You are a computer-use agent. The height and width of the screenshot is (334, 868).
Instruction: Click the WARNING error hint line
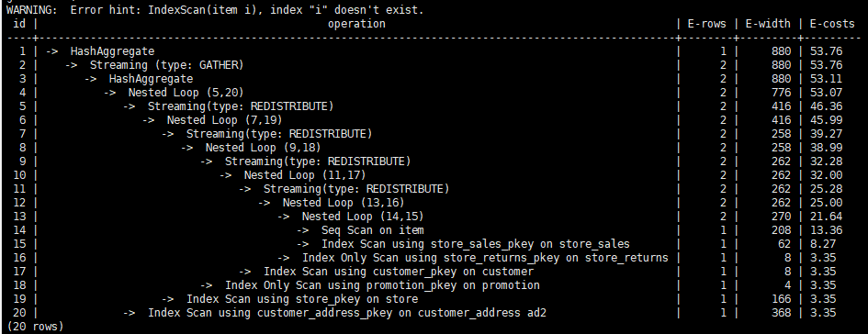pyautogui.click(x=215, y=9)
